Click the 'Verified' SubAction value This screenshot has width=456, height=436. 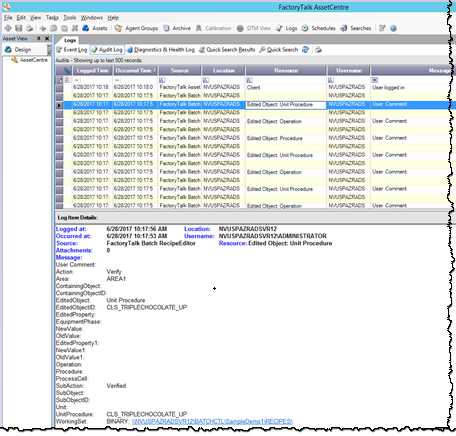[116, 386]
